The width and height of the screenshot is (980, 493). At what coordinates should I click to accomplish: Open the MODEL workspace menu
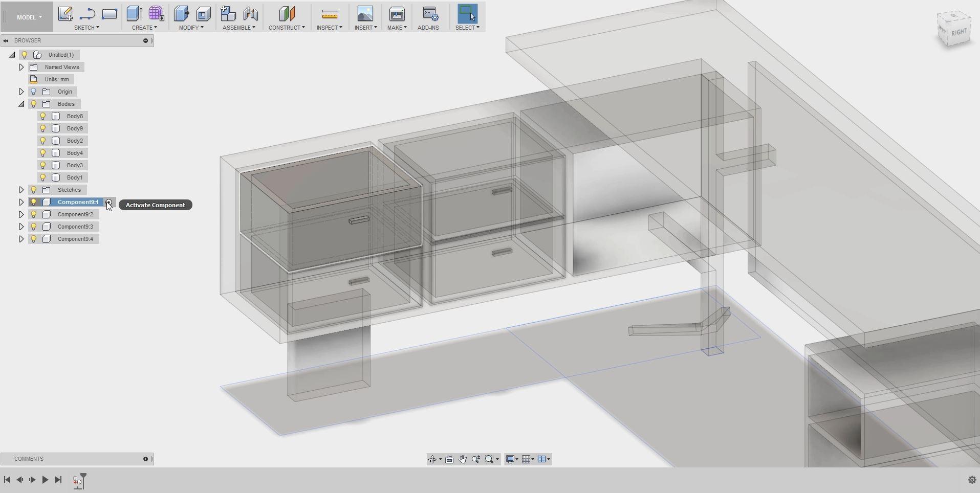click(x=28, y=16)
